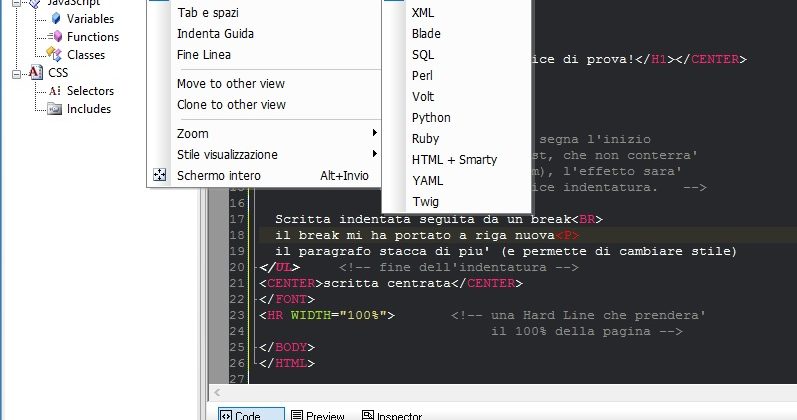Click the Selectors tree icon
This screenshot has width=797, height=420.
(x=55, y=91)
